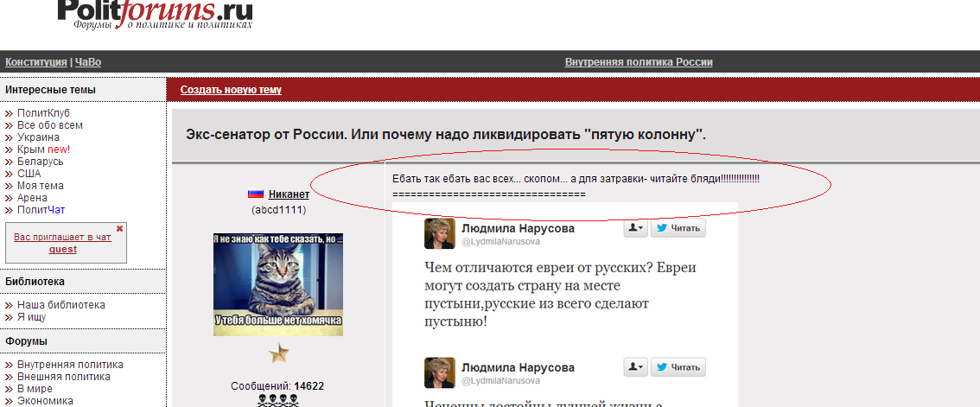Click Читать follow button in first tweet
Image resolution: width=980 pixels, height=407 pixels.
click(678, 228)
